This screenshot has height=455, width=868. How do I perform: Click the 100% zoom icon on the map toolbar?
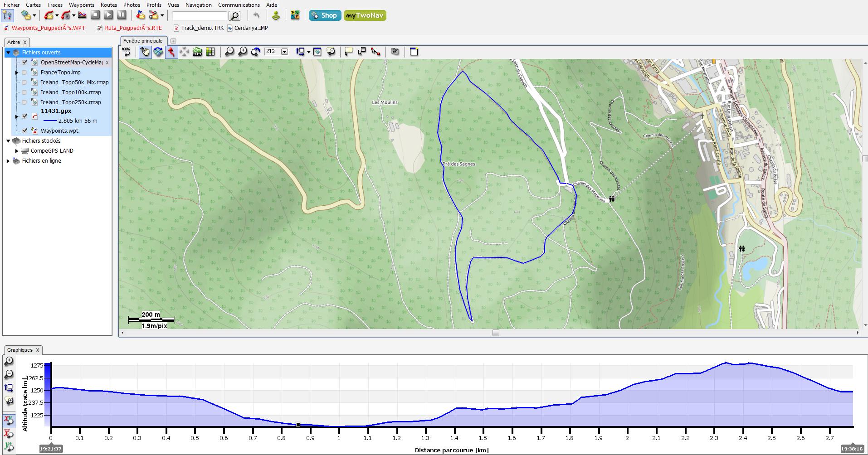(x=126, y=52)
